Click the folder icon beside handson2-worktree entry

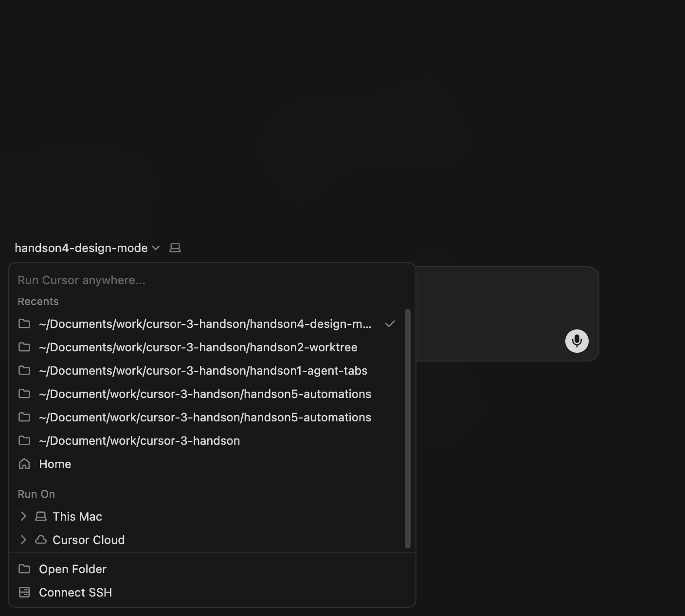[24, 347]
